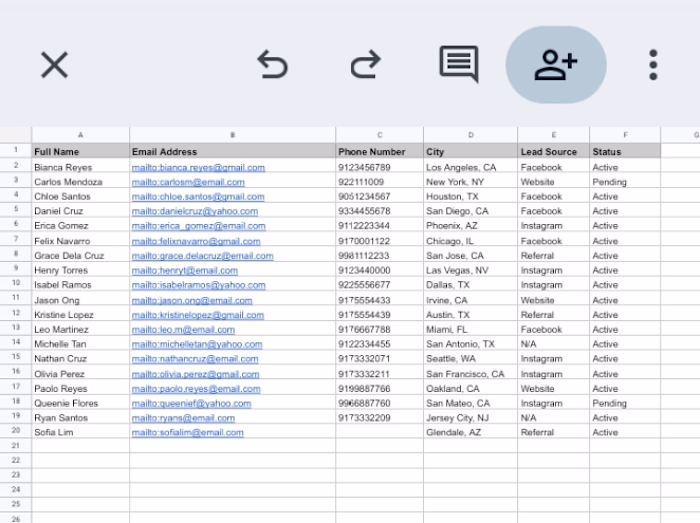
Task: Select the Glendale, AZ city cell
Action: click(471, 432)
